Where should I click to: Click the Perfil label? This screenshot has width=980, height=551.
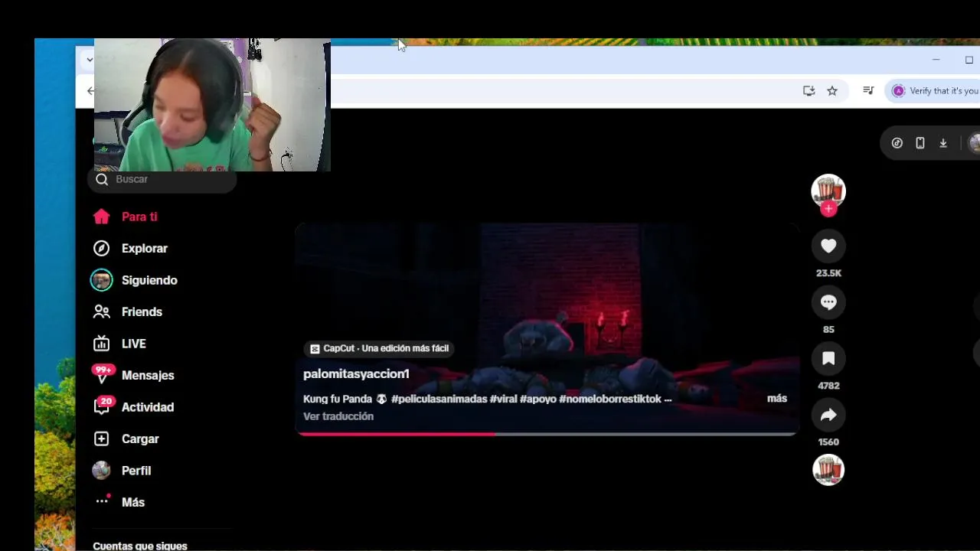point(136,471)
